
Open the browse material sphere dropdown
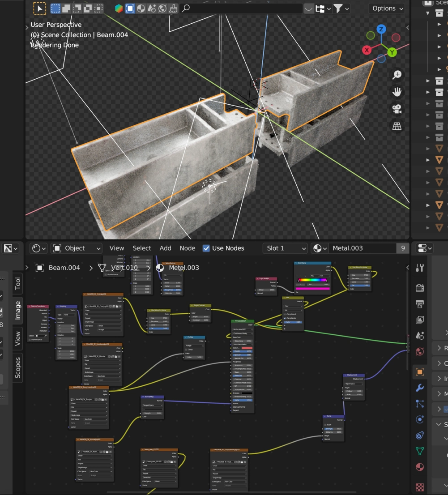(x=320, y=248)
